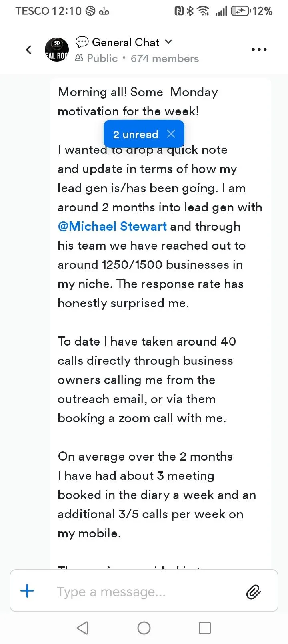288x644 pixels.
Task: View the 674 members list
Action: 164,58
